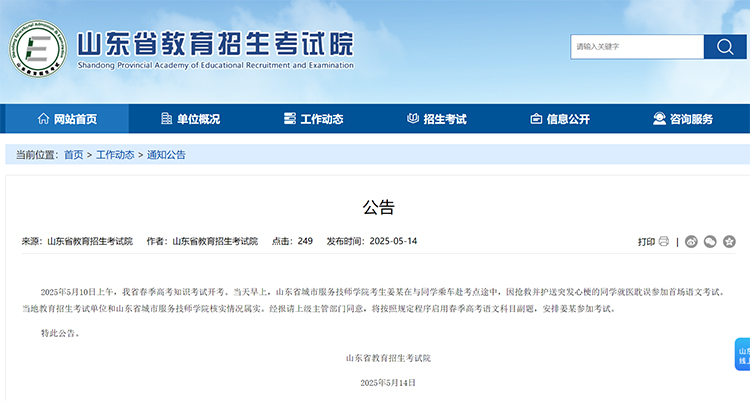
Task: Click the book icon beside 招生考试
Action: (x=413, y=119)
